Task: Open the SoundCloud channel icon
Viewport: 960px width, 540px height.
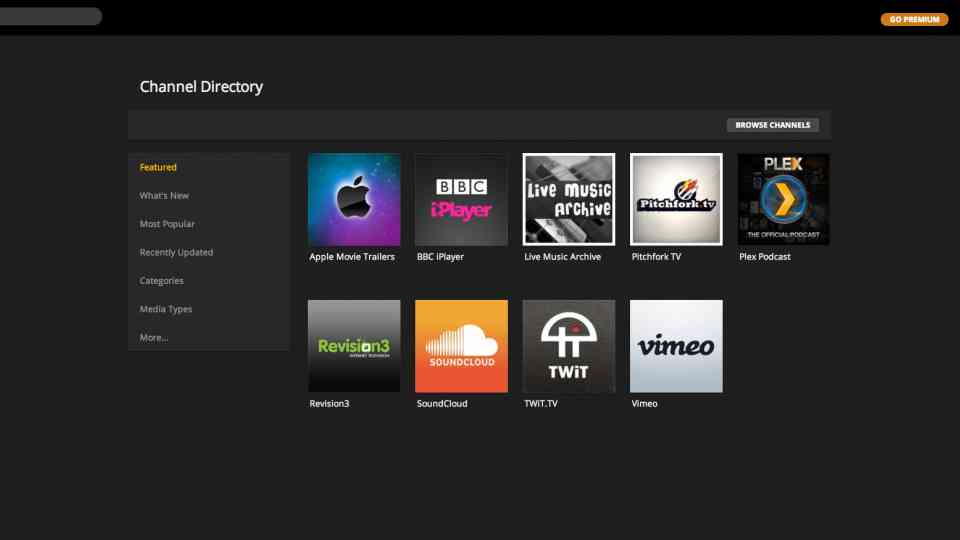Action: click(x=461, y=346)
